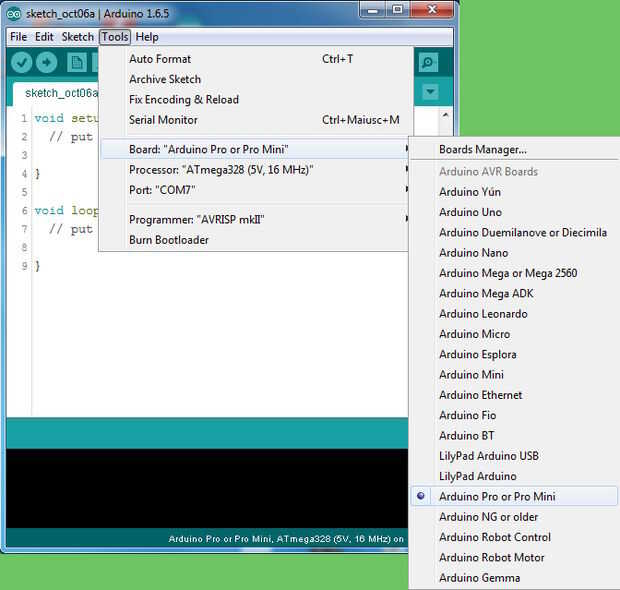This screenshot has height=590, width=620.
Task: Select Arduino Mega or Mega 2560
Action: tap(514, 273)
